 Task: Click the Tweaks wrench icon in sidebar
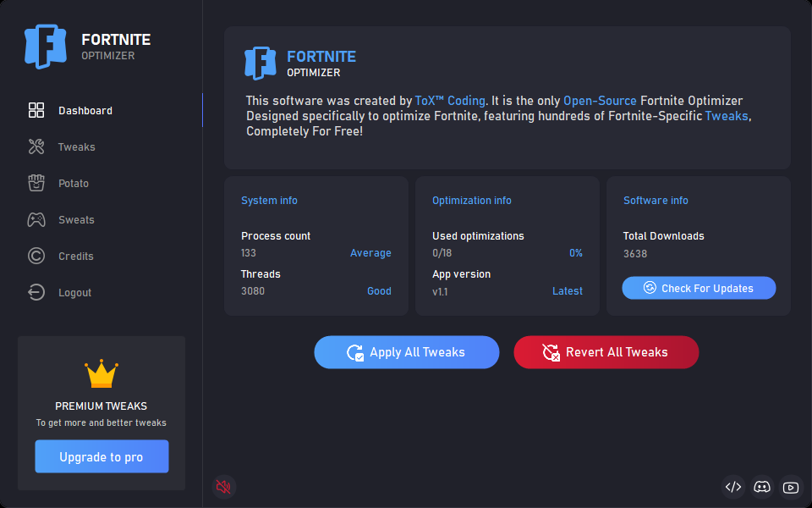point(36,146)
